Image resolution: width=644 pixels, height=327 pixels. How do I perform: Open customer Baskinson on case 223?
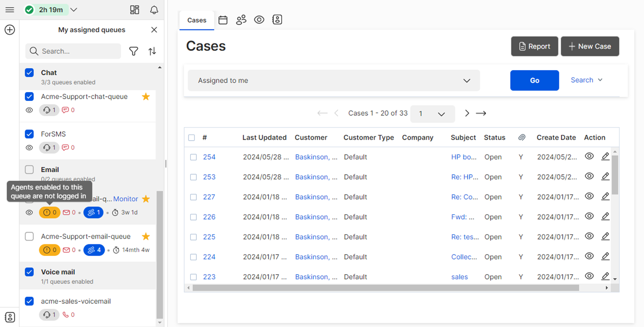click(x=316, y=277)
